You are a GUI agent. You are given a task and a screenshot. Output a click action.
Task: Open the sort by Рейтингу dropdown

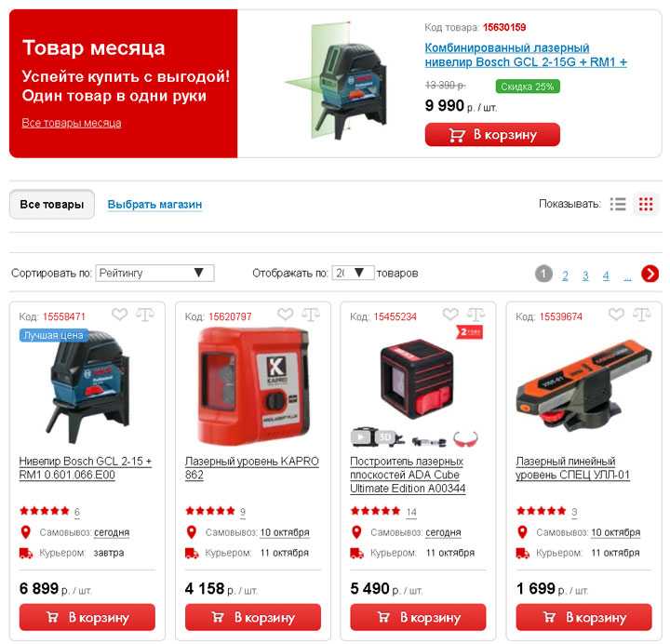click(x=154, y=273)
